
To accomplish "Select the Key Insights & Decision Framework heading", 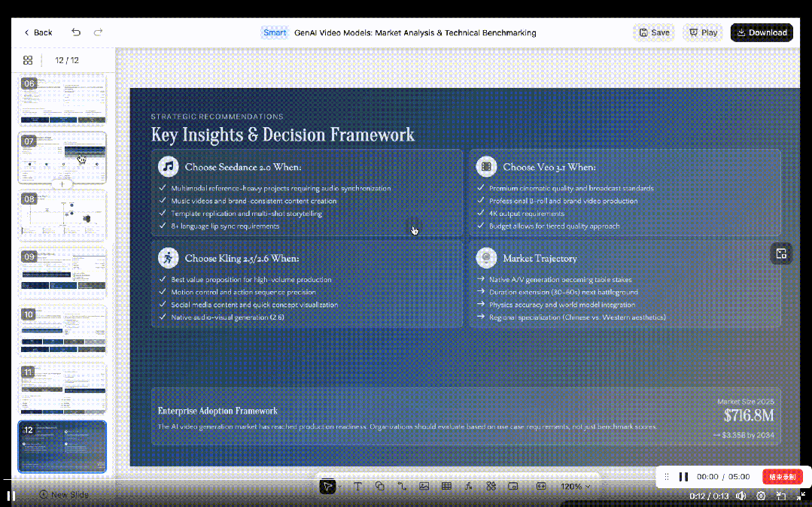I will click(x=282, y=135).
